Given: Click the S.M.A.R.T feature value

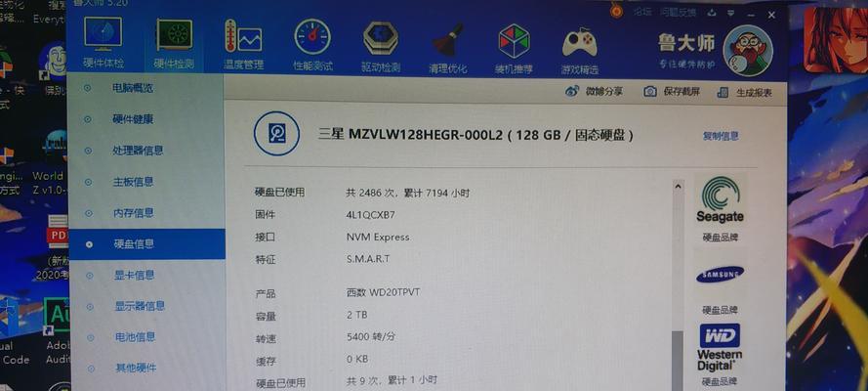Looking at the screenshot, I should [x=367, y=259].
